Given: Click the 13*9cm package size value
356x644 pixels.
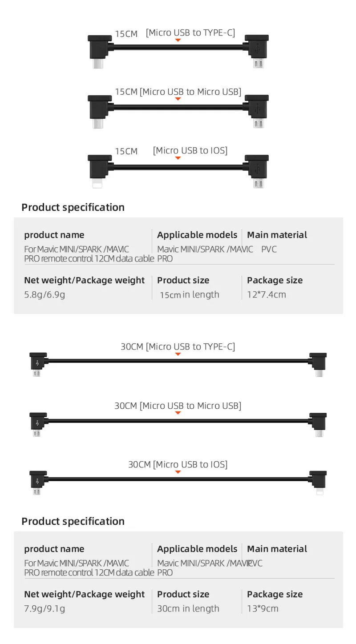Looking at the screenshot, I should pyautogui.click(x=263, y=608).
